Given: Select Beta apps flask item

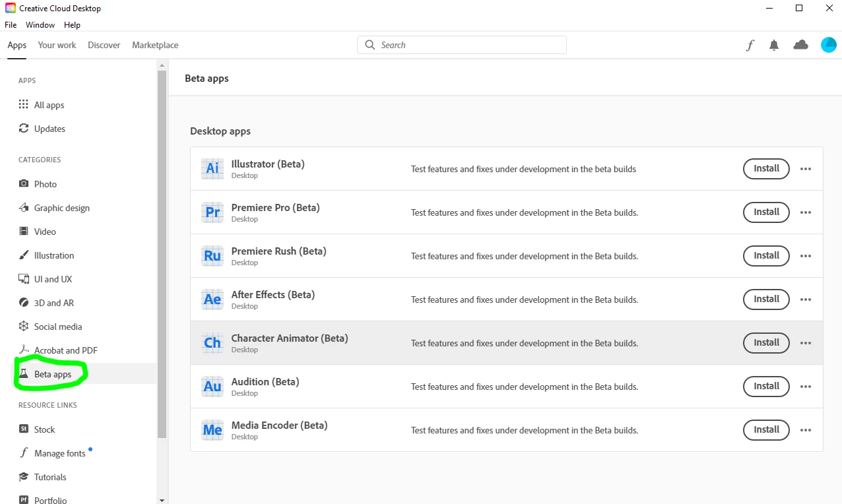Looking at the screenshot, I should [45, 374].
